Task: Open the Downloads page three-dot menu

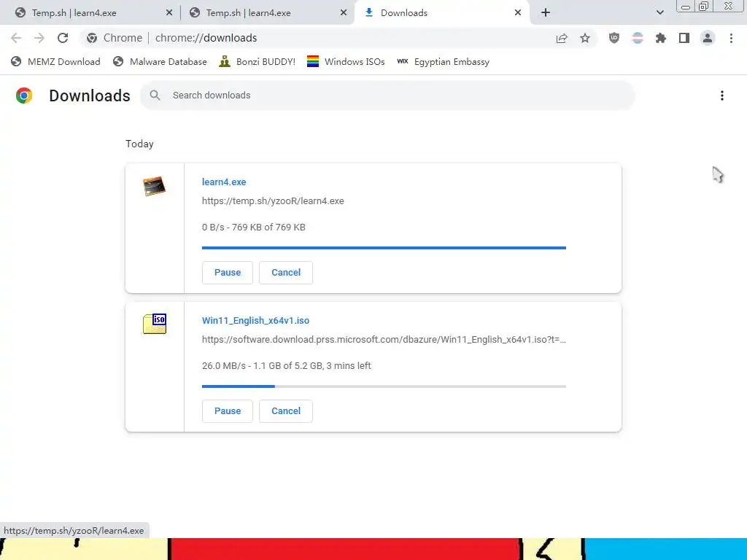Action: 722,96
